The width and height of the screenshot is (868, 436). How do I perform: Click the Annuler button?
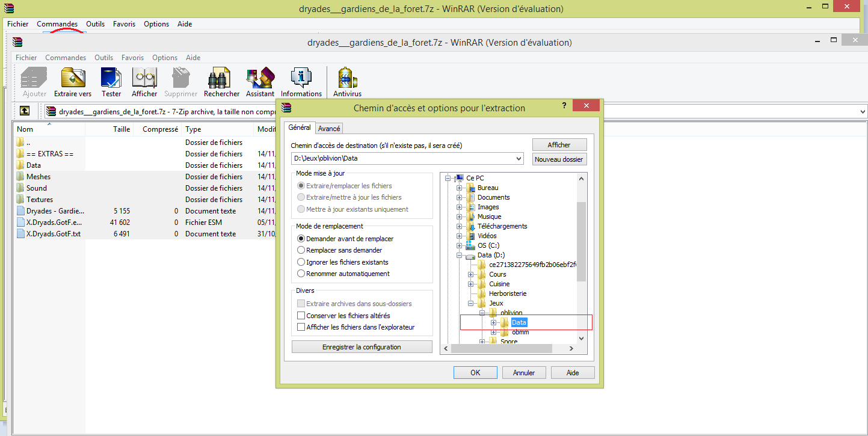524,373
